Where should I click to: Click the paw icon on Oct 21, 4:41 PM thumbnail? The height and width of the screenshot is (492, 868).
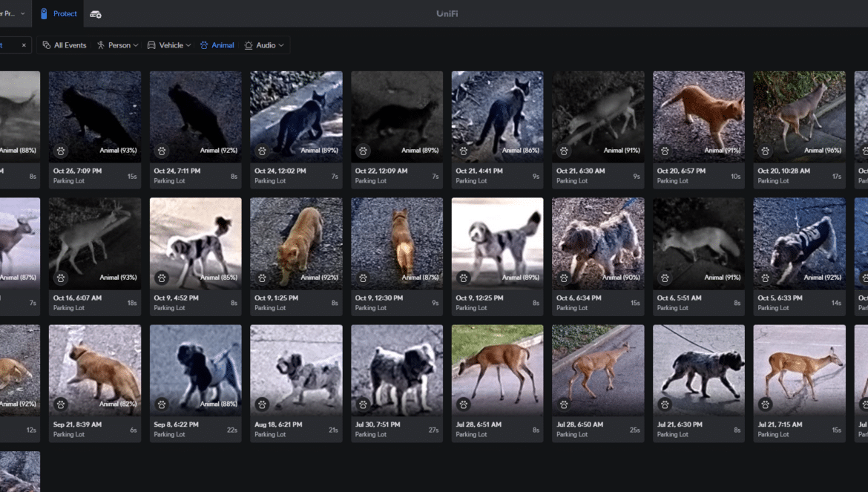[x=464, y=151]
